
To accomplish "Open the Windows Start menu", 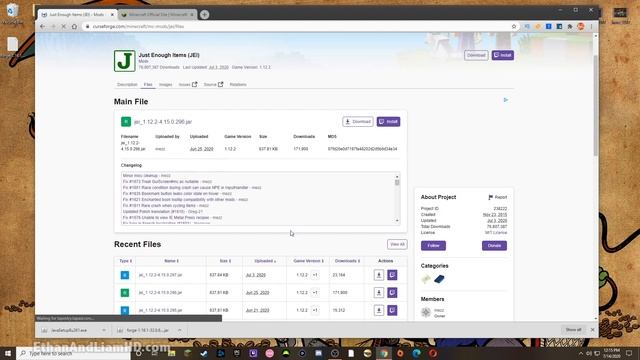I will pos(8,353).
